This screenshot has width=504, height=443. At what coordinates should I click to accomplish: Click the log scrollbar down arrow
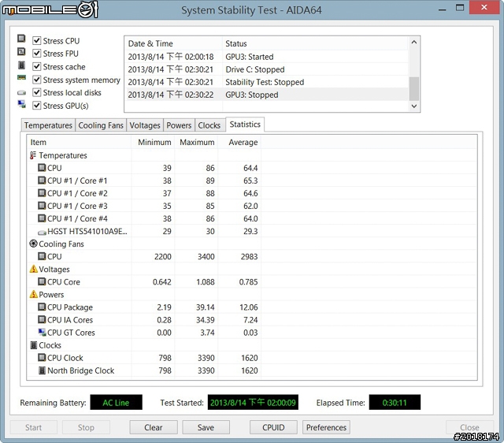click(414, 106)
